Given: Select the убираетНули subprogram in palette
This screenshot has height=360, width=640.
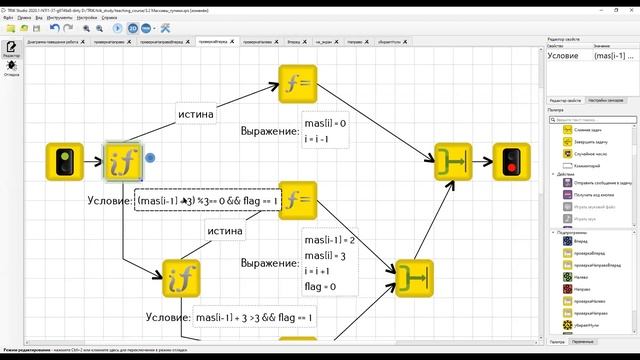Looking at the screenshot, I should (581, 325).
